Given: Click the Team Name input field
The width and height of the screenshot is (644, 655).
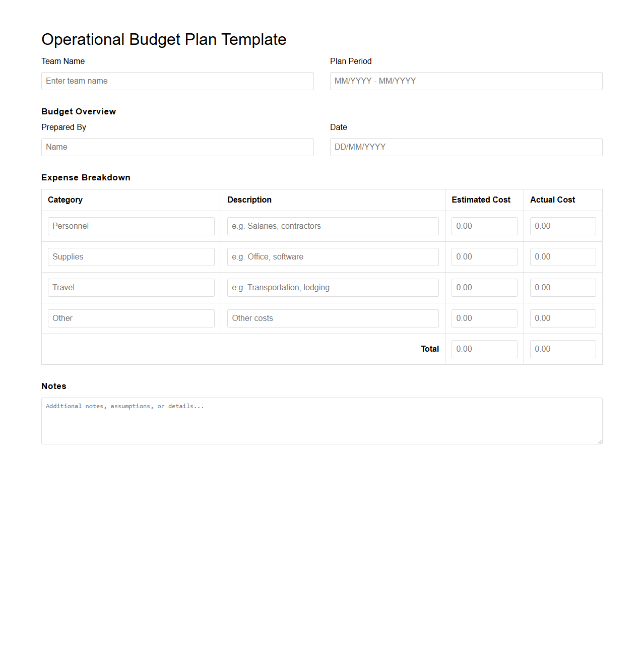Looking at the screenshot, I should 177,81.
